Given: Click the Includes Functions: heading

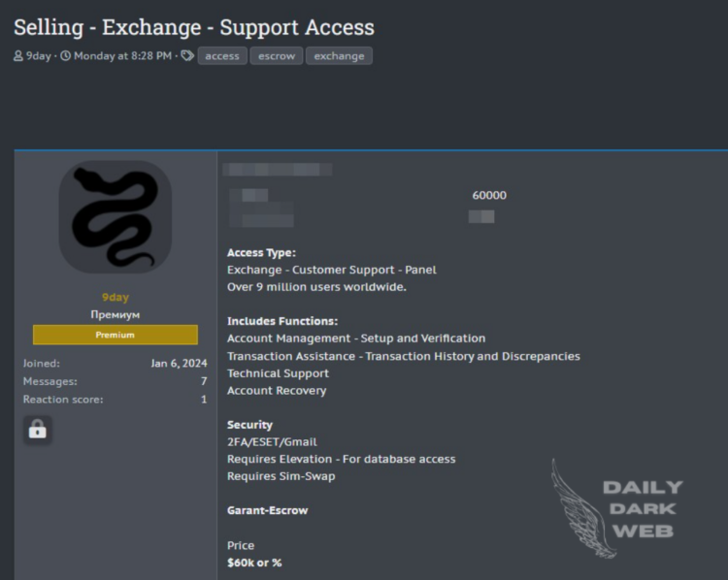Looking at the screenshot, I should (x=282, y=321).
